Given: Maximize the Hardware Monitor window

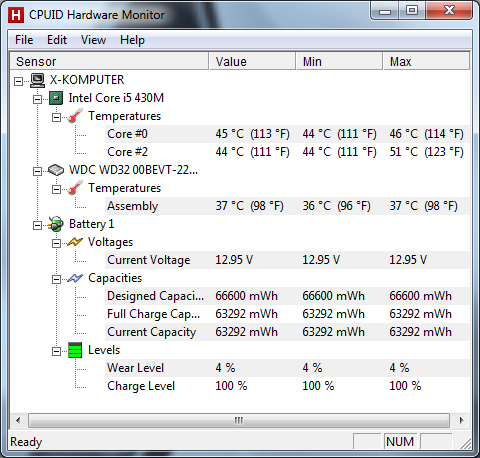Looking at the screenshot, I should 412,11.
